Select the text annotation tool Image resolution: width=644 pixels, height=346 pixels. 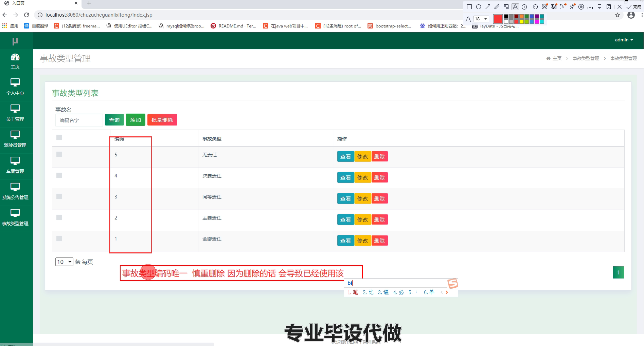point(515,7)
